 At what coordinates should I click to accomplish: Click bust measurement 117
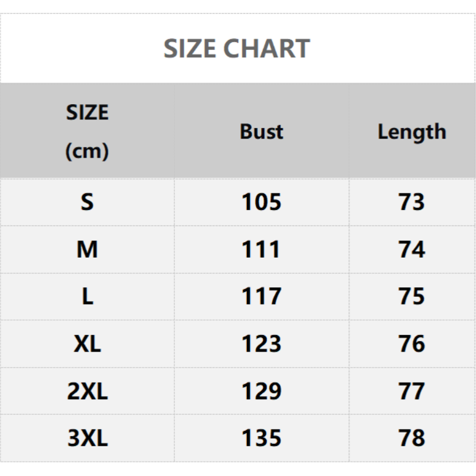[261, 296]
